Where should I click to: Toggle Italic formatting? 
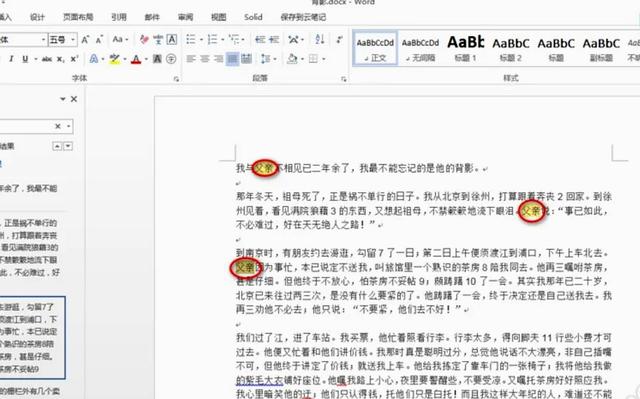coord(11,59)
